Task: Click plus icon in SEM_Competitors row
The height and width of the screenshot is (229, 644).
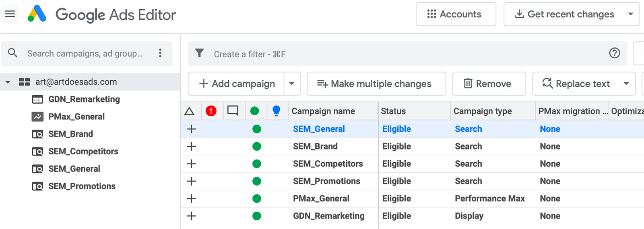Action: coord(192,164)
